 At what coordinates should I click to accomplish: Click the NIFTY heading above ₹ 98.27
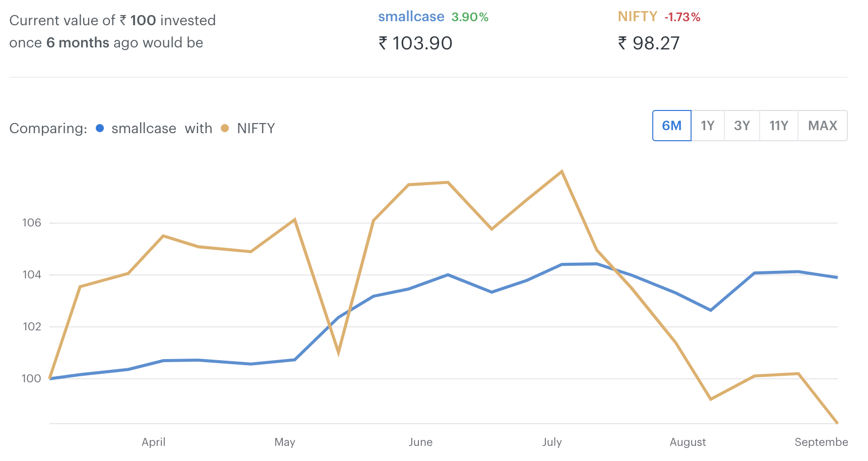[x=638, y=17]
